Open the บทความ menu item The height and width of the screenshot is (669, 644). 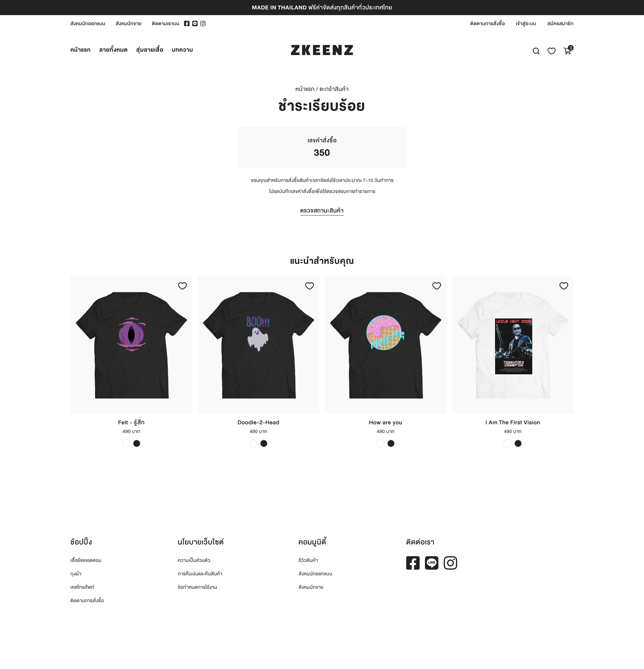[182, 50]
